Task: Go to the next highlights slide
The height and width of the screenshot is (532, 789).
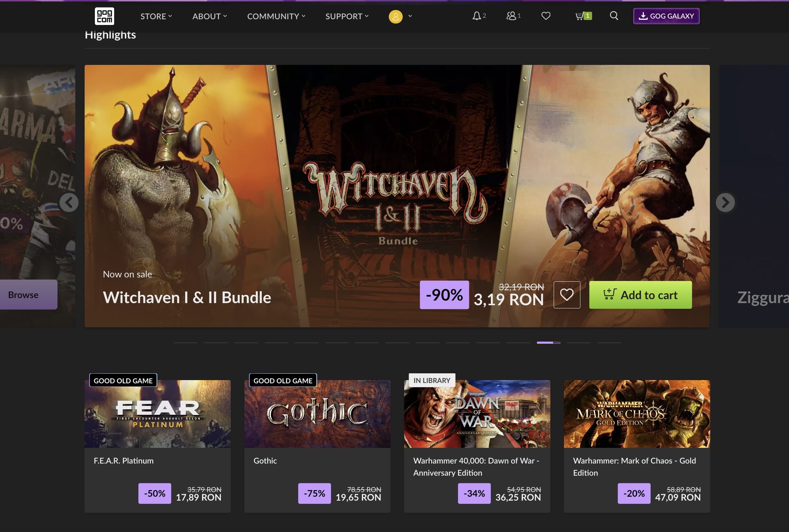Action: click(725, 203)
